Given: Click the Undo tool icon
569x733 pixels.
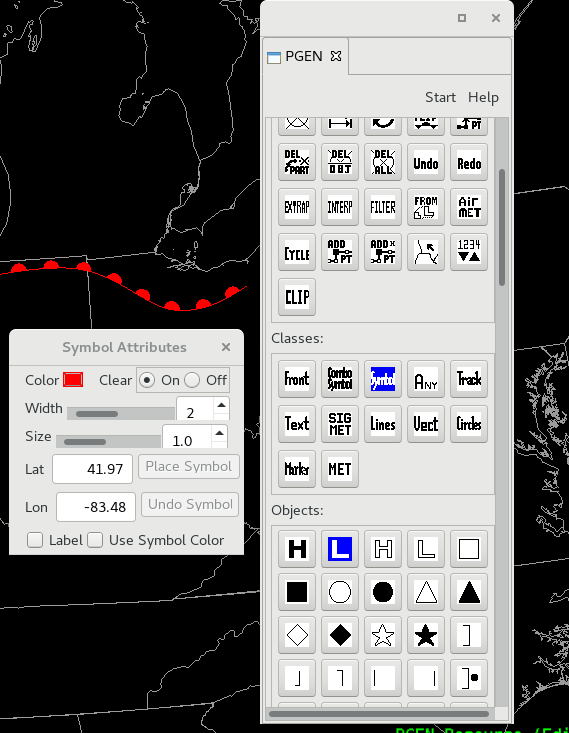Looking at the screenshot, I should (425, 162).
